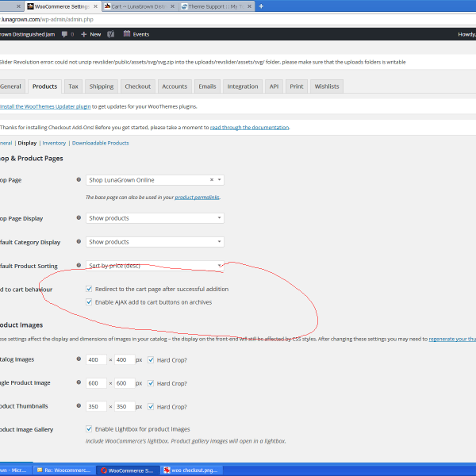Open the Yoast SEO icon in admin bar

tap(111, 34)
